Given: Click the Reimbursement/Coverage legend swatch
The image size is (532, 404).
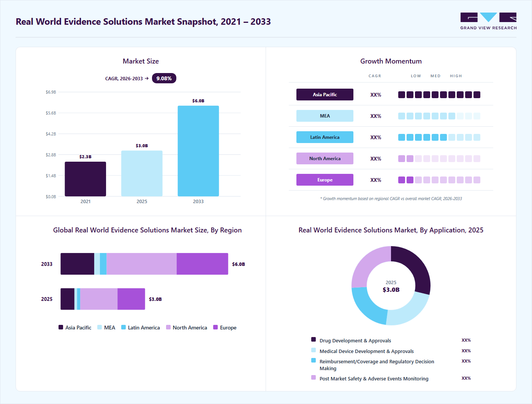Looking at the screenshot, I should [313, 360].
